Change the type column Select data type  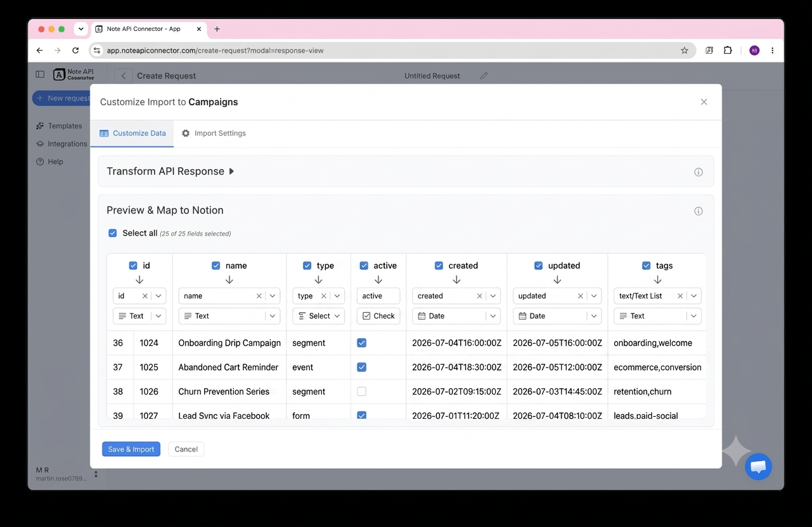point(319,315)
